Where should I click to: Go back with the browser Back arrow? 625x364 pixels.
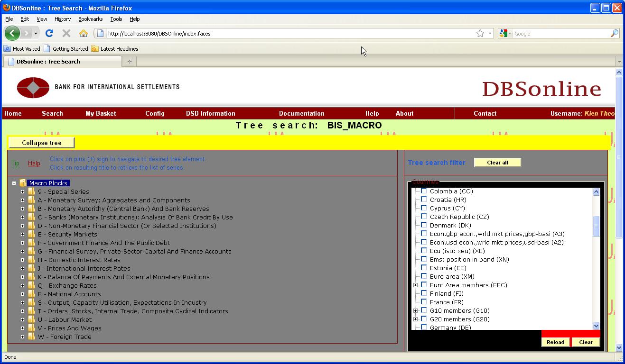(12, 33)
